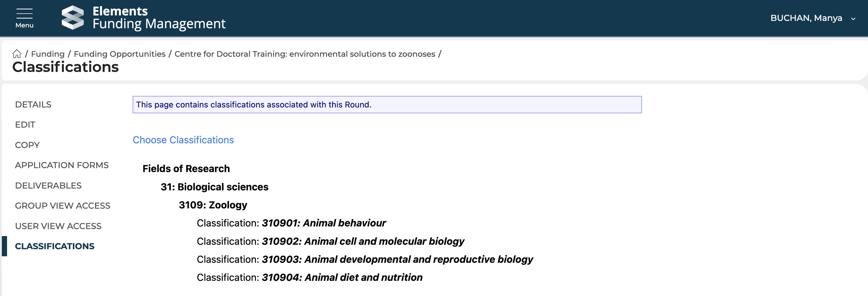Click 310901: Animal behaviour classification
Screen dimensions: 868x296
pos(324,223)
